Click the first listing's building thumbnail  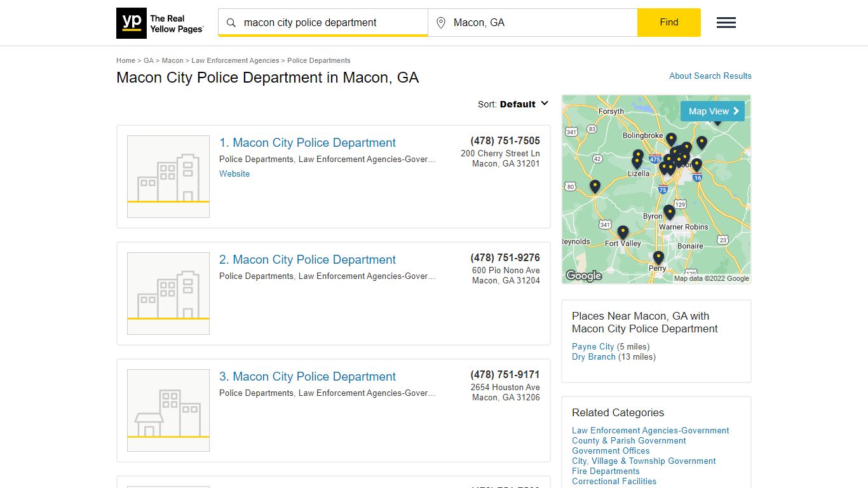click(168, 177)
